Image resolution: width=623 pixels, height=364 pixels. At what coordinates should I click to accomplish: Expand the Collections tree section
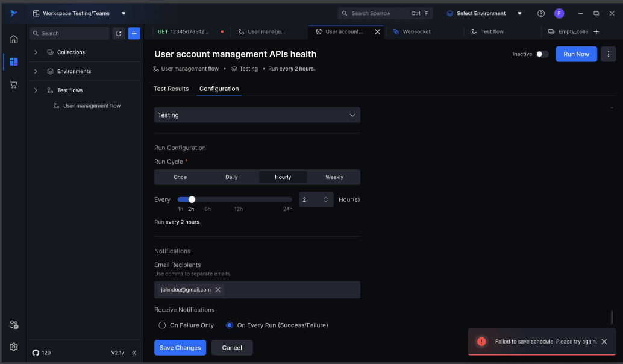tap(36, 52)
